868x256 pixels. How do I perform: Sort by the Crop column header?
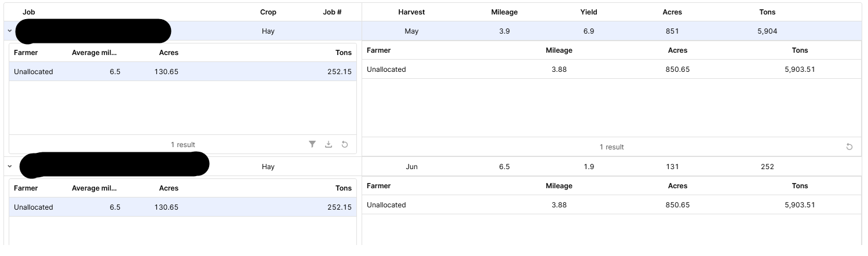tap(268, 12)
